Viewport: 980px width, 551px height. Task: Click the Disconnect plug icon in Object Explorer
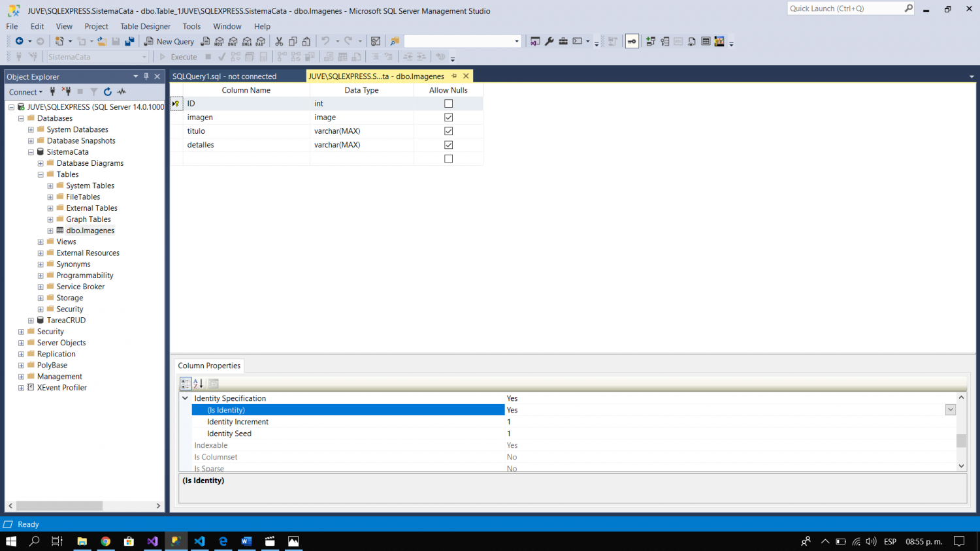click(66, 92)
